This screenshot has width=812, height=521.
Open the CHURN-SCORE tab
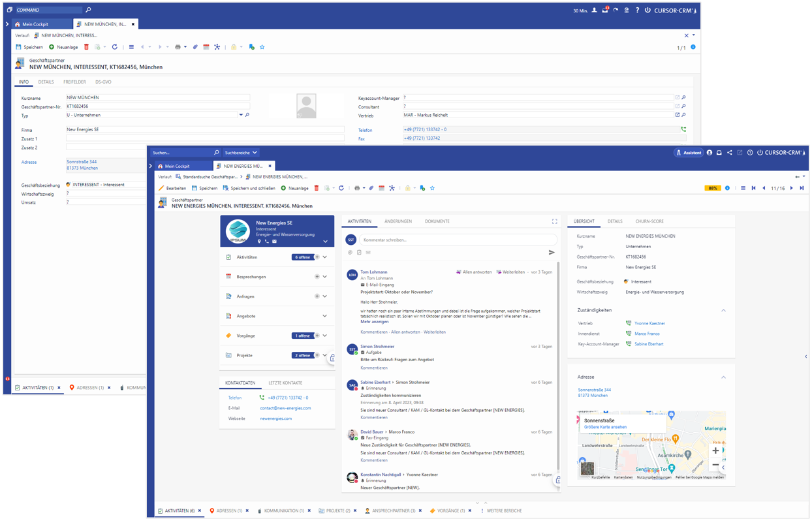649,221
